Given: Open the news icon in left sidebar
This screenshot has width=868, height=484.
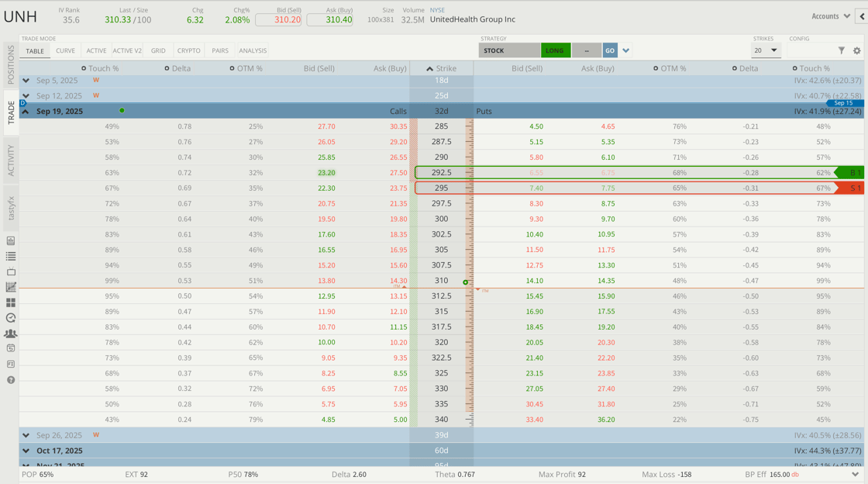Looking at the screenshot, I should [11, 241].
